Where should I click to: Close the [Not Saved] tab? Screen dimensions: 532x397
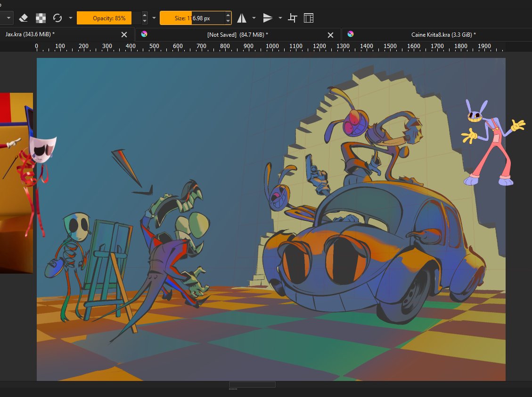330,35
